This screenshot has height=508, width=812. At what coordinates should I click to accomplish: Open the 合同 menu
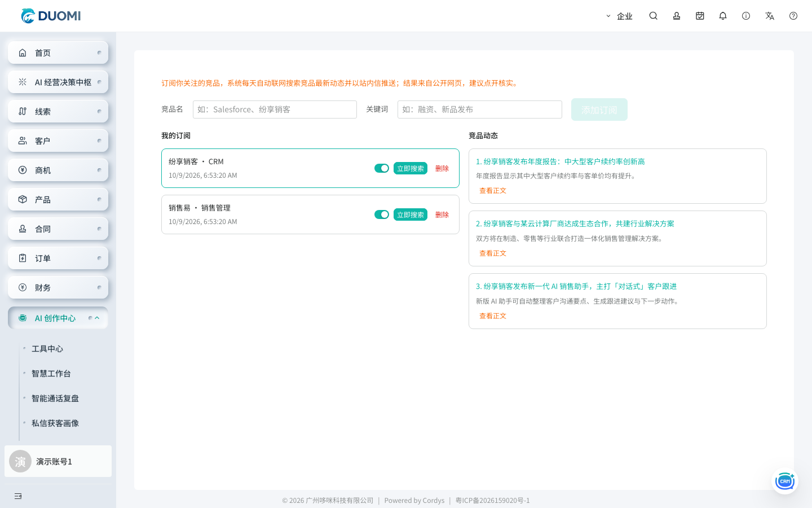click(58, 229)
